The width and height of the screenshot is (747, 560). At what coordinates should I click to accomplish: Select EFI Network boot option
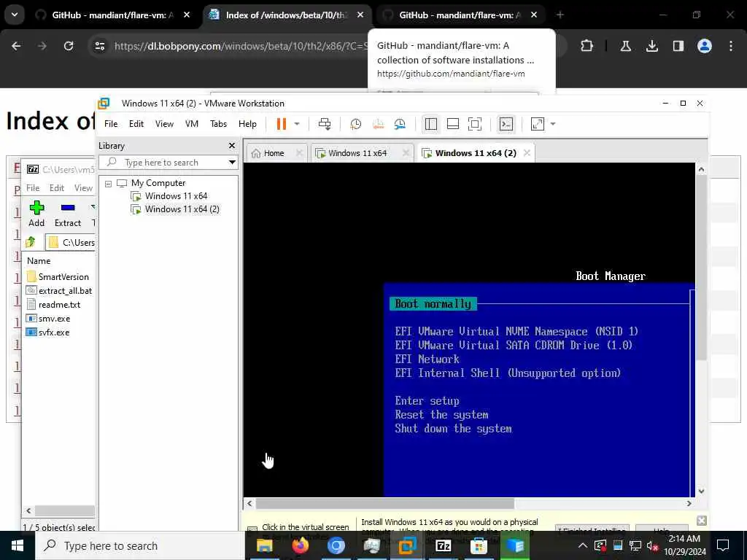tap(427, 359)
